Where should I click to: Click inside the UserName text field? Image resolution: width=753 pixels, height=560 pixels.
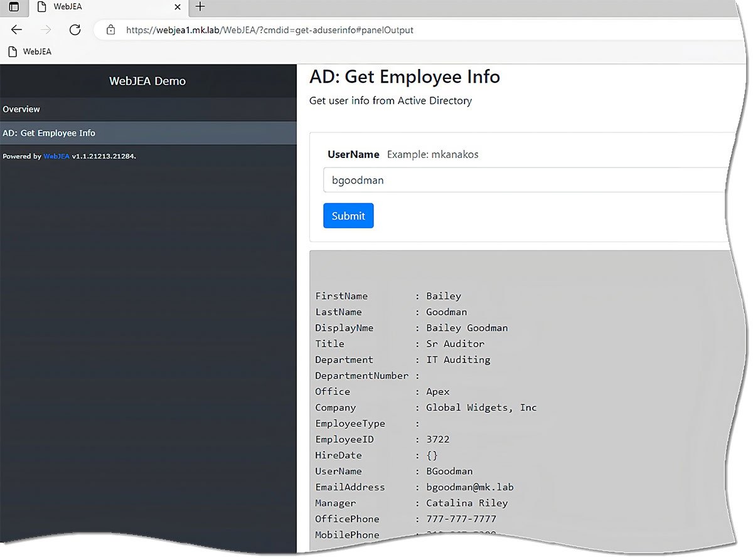(x=439, y=180)
